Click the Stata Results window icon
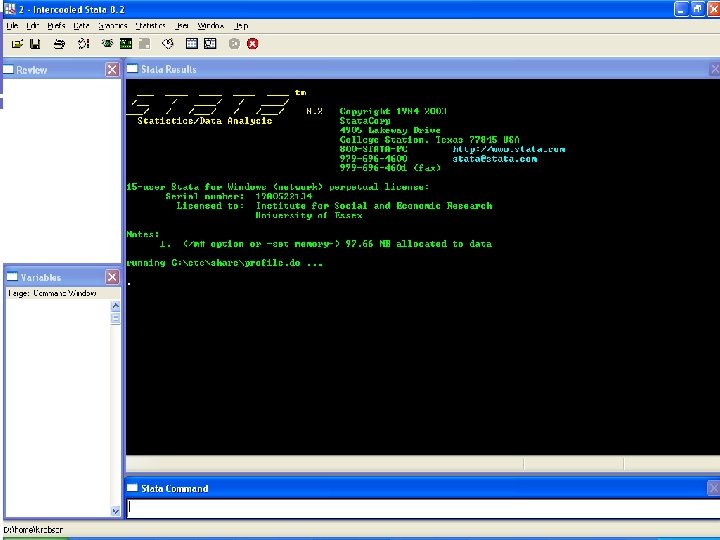 tap(132, 69)
